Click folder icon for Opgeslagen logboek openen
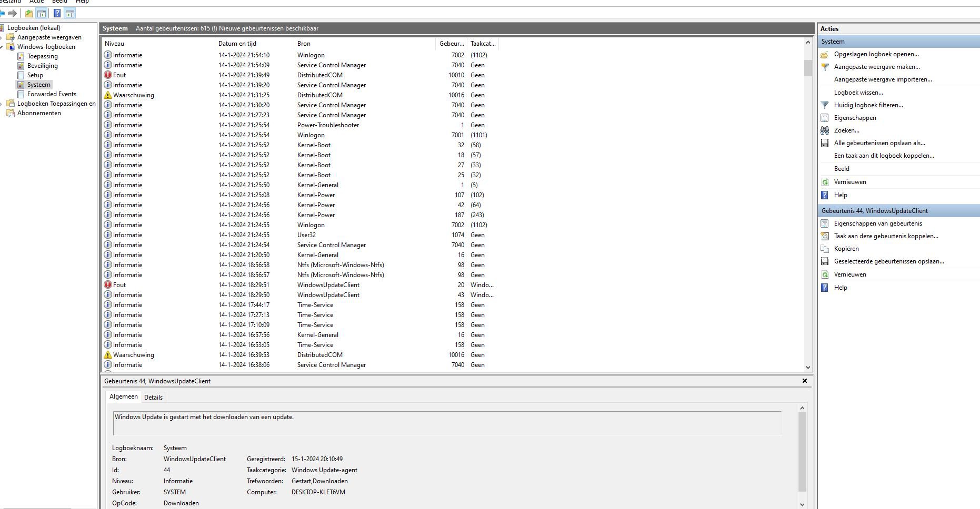 click(x=825, y=54)
